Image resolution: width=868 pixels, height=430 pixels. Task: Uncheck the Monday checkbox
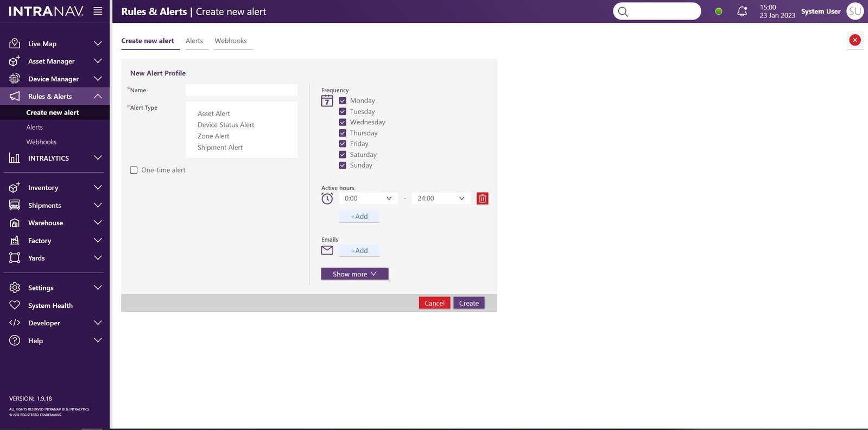tap(343, 100)
